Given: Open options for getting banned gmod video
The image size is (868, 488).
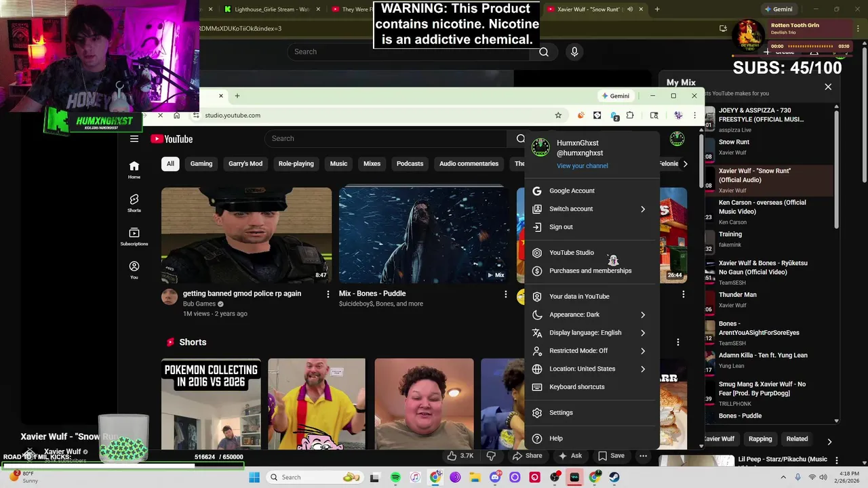Looking at the screenshot, I should coord(328,294).
